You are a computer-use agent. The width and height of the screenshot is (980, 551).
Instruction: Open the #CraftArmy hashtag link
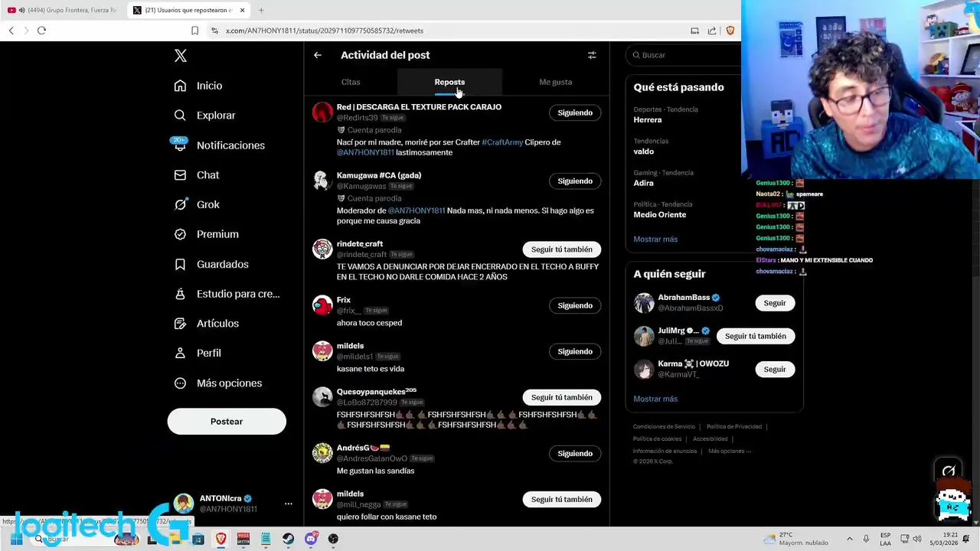pos(502,142)
